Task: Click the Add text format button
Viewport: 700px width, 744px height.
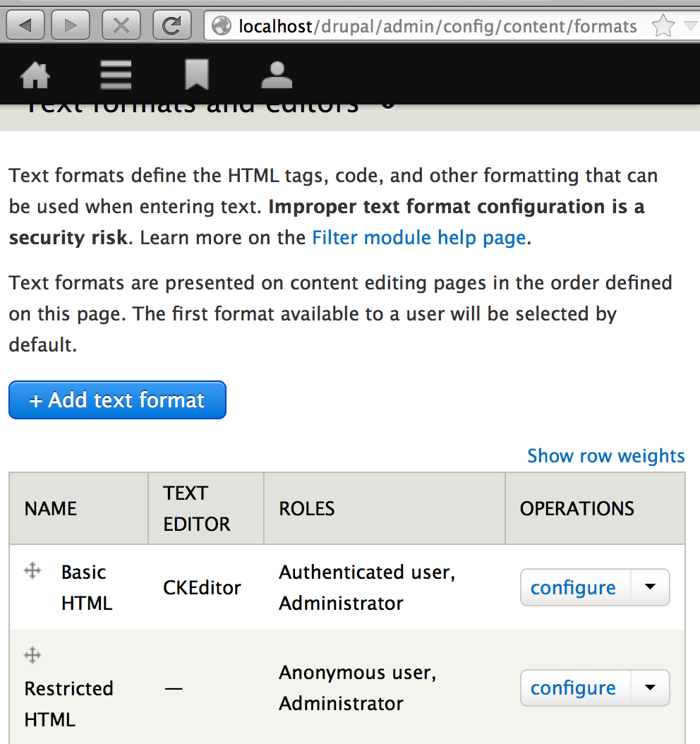Action: [117, 400]
